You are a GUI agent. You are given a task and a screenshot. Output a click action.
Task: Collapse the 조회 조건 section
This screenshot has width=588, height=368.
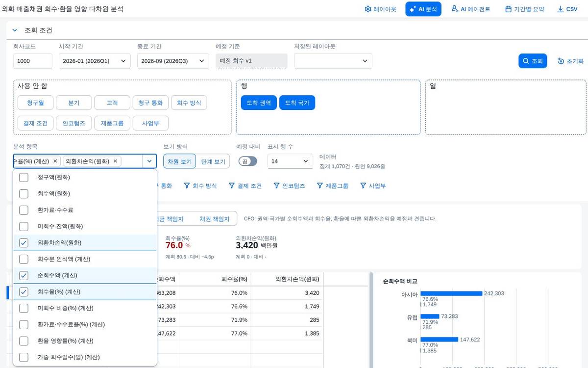[15, 30]
